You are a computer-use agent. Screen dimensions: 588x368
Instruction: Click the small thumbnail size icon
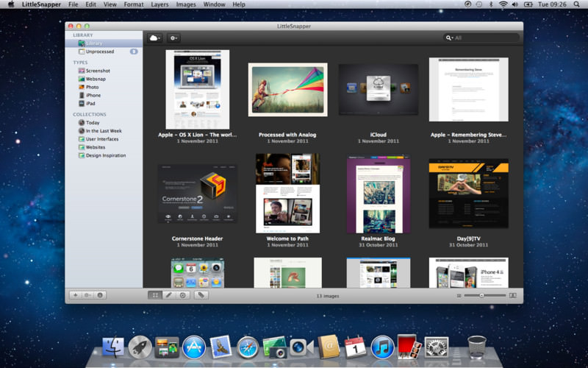[459, 296]
